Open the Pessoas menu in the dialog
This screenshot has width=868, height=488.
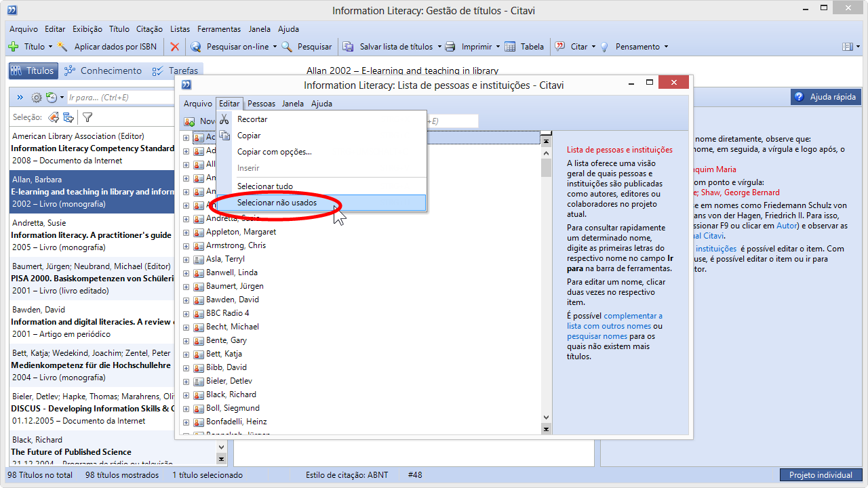pos(262,104)
